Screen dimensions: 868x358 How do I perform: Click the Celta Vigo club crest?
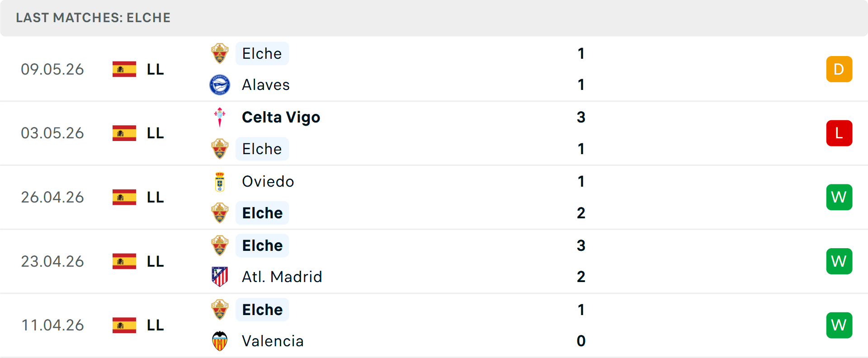(x=220, y=117)
